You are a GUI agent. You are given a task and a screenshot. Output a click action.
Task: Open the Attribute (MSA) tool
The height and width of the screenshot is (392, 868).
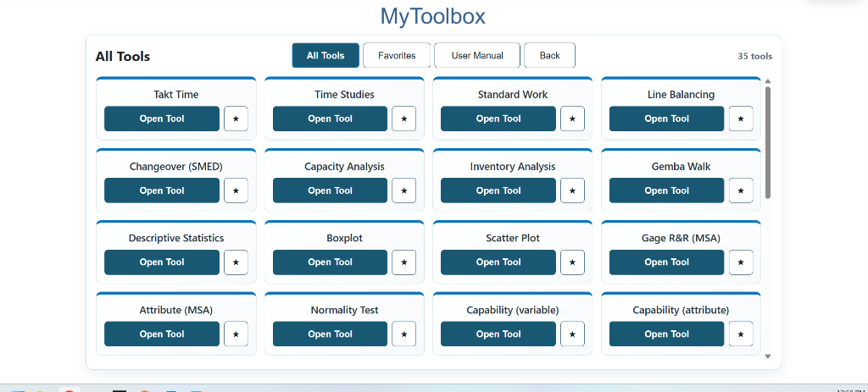tap(162, 334)
